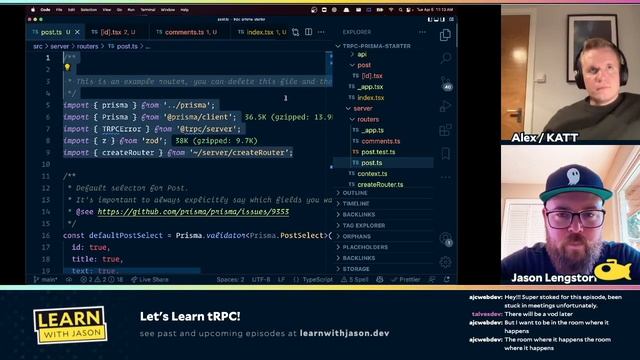Expand the OUTLINE section
Viewport: 640px width, 360px height.
click(355, 193)
